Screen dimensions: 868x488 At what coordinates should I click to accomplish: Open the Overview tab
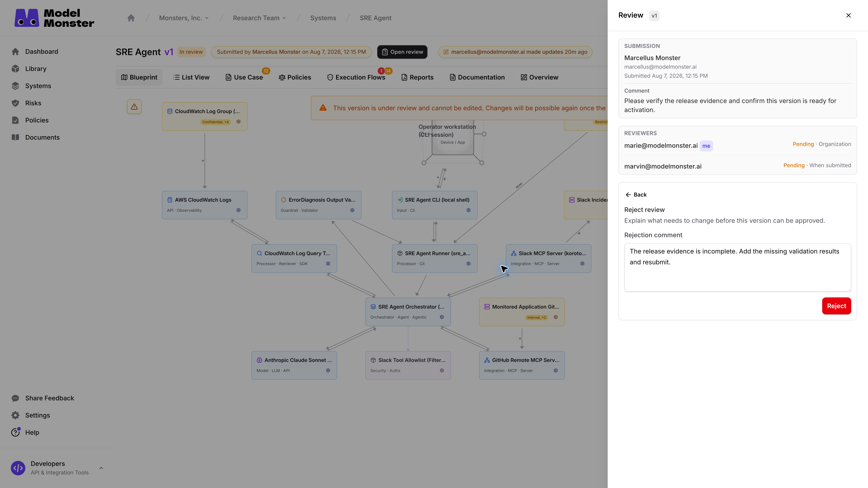(539, 77)
